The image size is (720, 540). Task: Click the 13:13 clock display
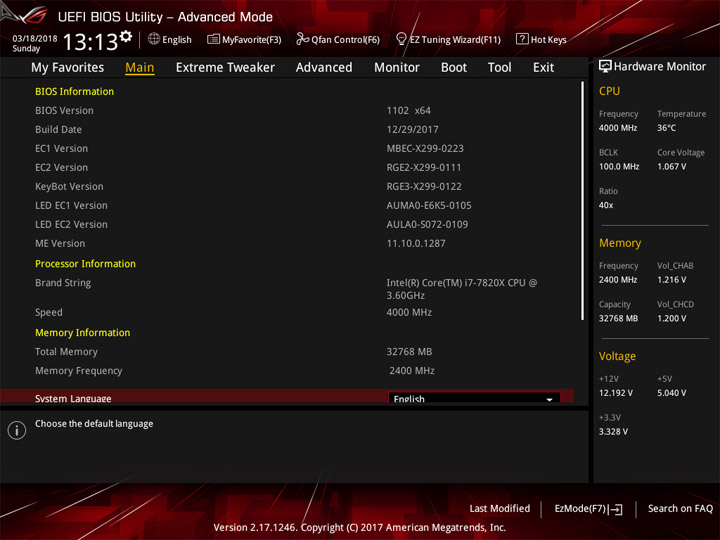pos(90,42)
